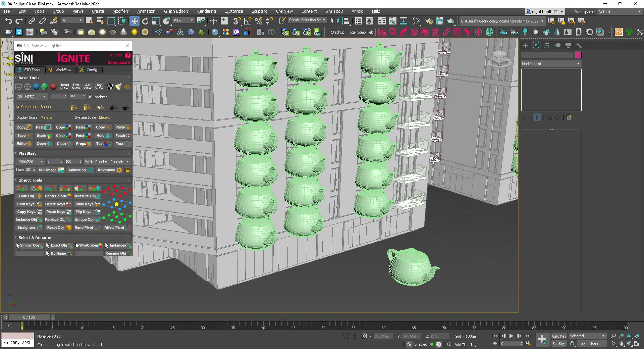
Task: Switch to the WorkFlow tab
Action: tap(60, 70)
